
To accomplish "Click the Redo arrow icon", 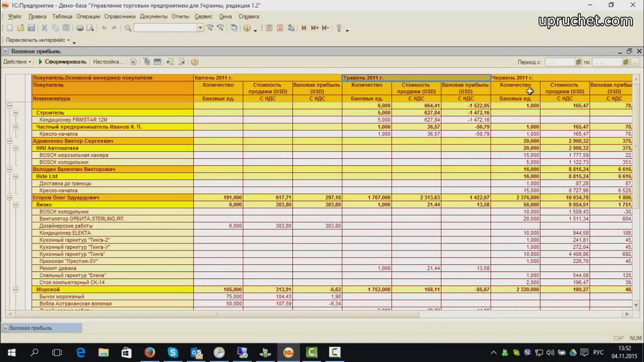I will coord(114,28).
